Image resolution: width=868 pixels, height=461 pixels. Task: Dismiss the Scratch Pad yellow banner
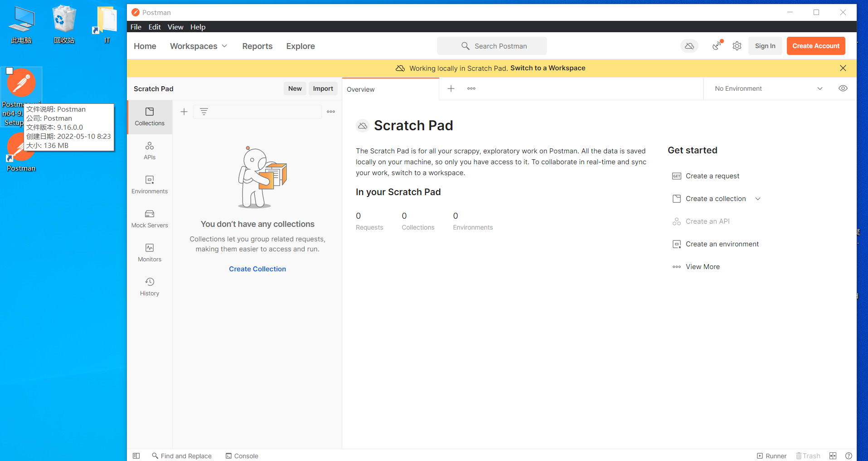[843, 68]
